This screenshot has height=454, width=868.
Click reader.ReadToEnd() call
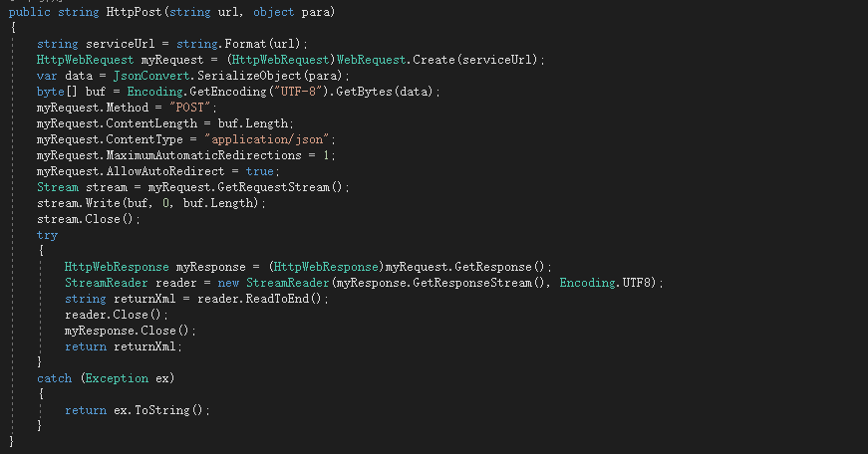tap(259, 299)
